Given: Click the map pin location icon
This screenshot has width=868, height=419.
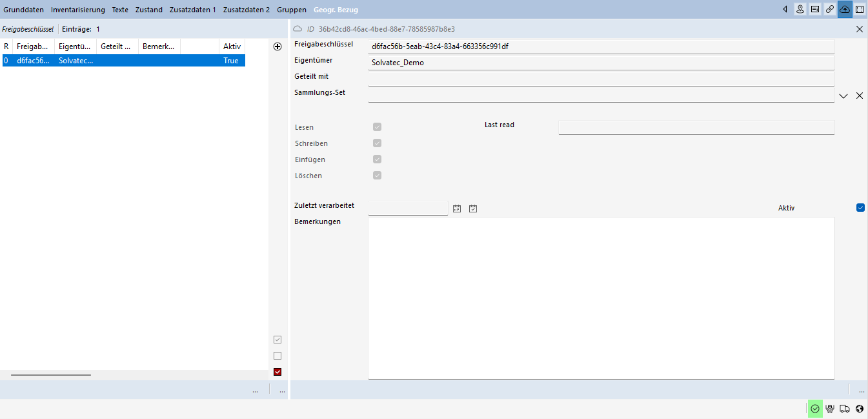Looking at the screenshot, I should point(800,10).
